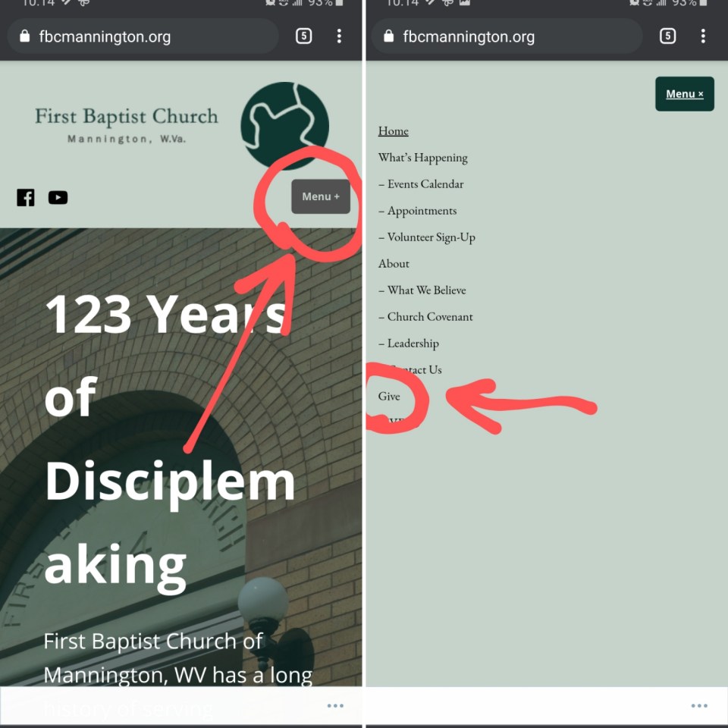Image resolution: width=728 pixels, height=728 pixels.
Task: Click the church globe logo
Action: pos(284,126)
